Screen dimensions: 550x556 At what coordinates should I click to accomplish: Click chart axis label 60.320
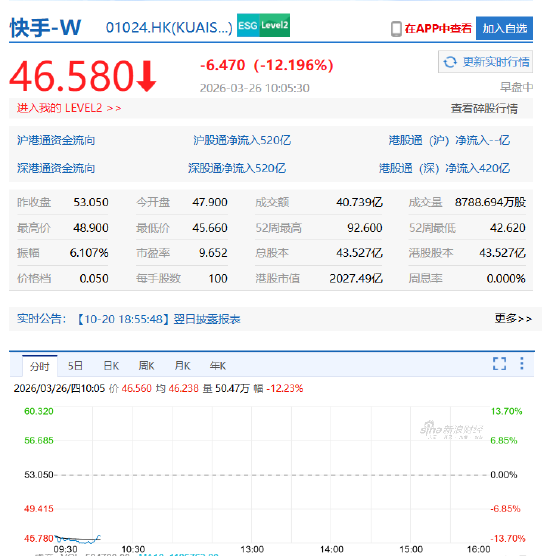tap(39, 411)
